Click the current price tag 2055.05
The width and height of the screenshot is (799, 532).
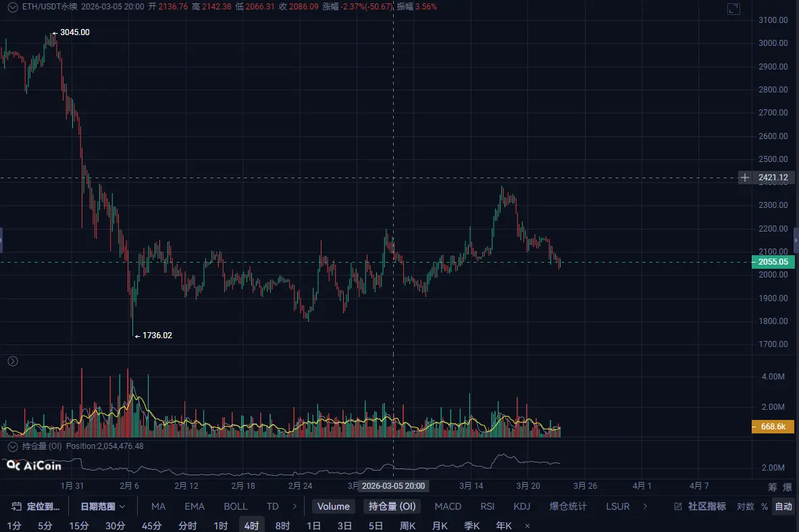coord(773,262)
